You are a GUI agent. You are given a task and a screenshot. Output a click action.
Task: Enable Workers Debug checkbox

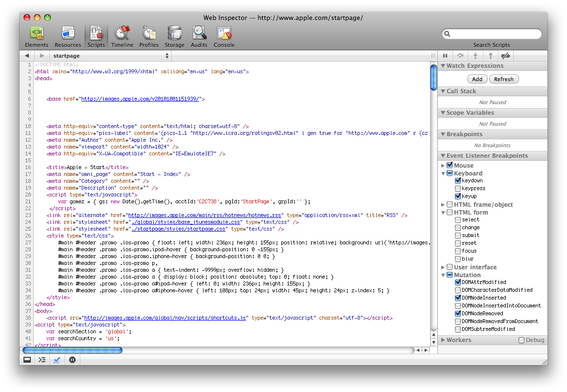point(522,340)
